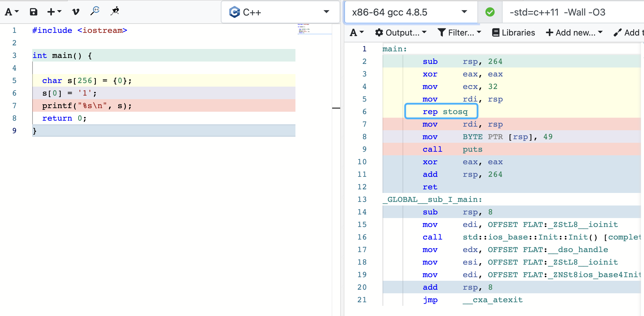Open the x86-64 gcc 4.8.5 compiler selector

coord(411,12)
